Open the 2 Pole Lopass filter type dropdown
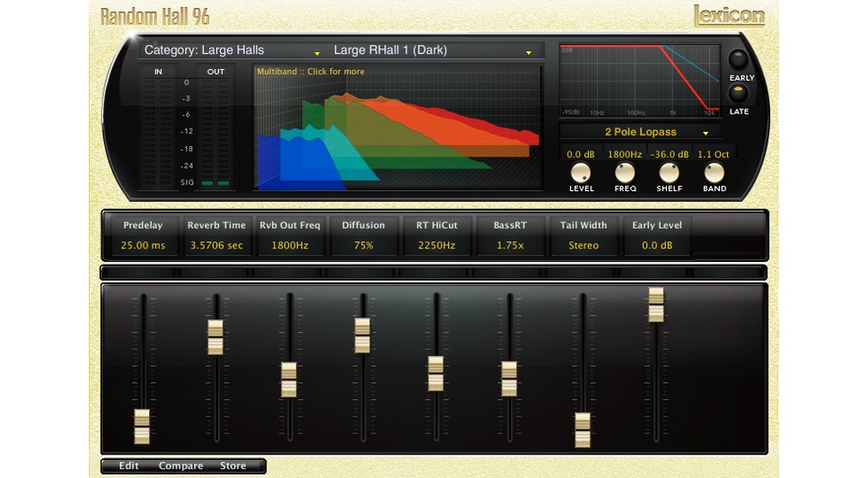Viewport: 868px width, 478px height. tap(641, 132)
